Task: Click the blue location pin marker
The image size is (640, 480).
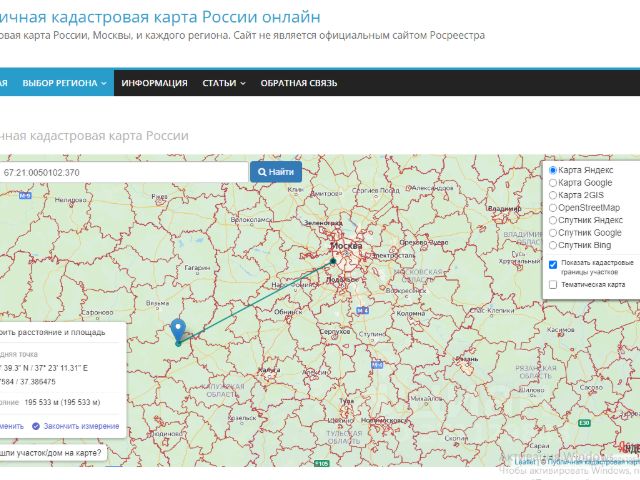Action: pyautogui.click(x=178, y=330)
